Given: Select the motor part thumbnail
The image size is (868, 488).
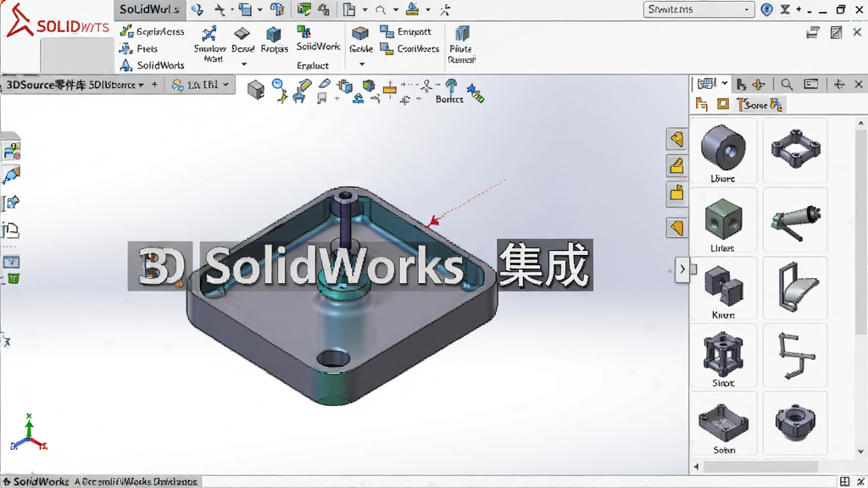Looking at the screenshot, I should [x=795, y=221].
